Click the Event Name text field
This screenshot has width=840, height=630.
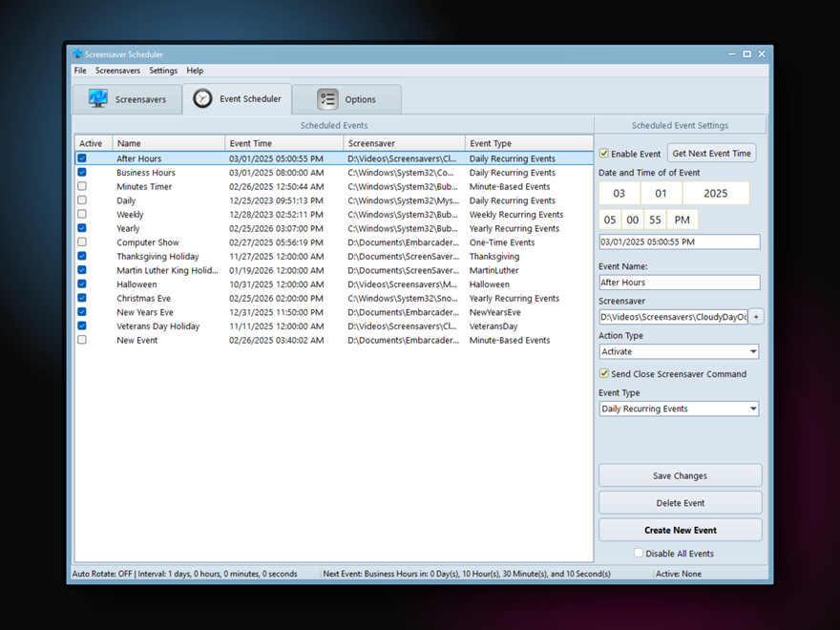click(x=679, y=283)
